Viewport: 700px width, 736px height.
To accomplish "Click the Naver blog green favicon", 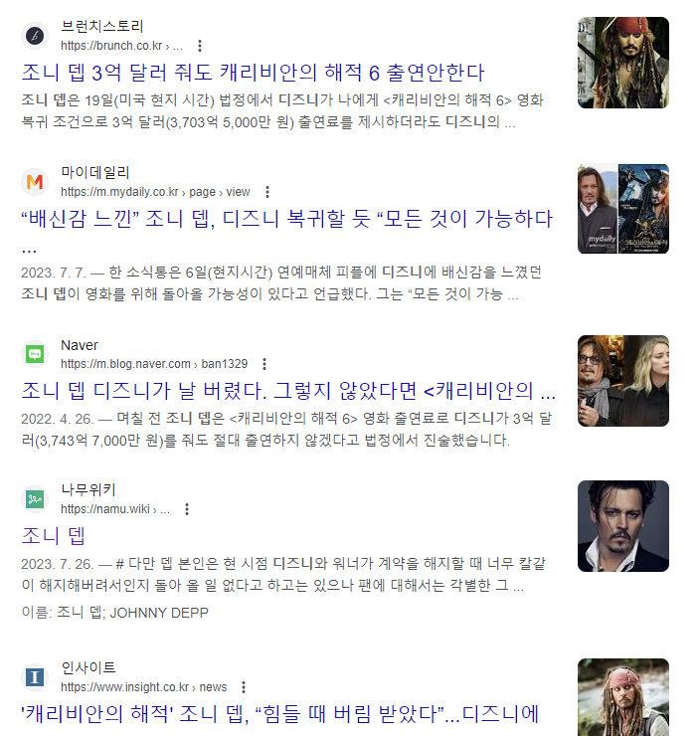I will pyautogui.click(x=35, y=354).
